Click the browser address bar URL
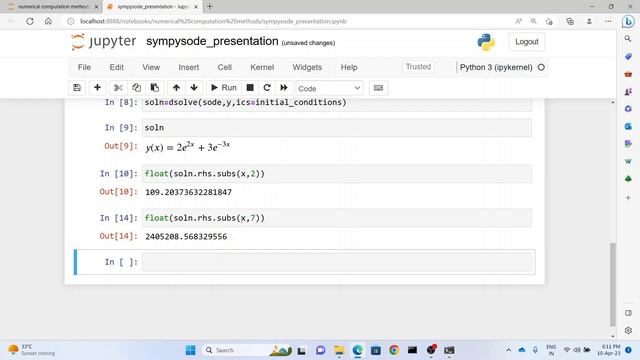Screen dimensions: 640x360 [x=213, y=21]
